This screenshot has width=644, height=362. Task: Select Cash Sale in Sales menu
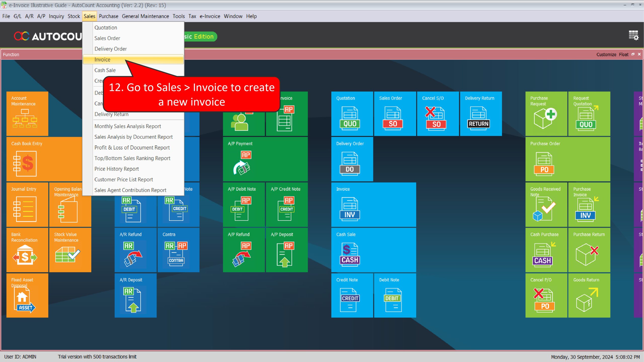coord(105,70)
